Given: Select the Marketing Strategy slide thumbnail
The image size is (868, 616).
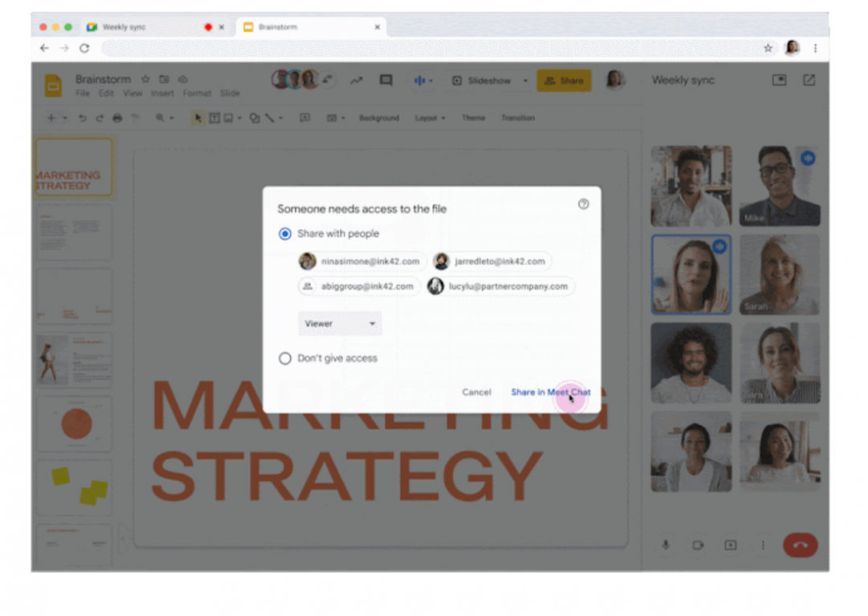Looking at the screenshot, I should coord(74,166).
